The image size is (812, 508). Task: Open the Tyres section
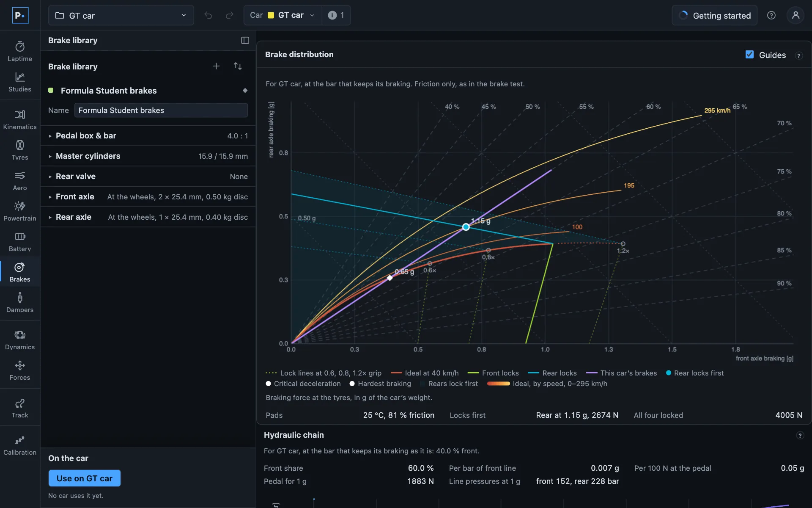[x=20, y=150]
